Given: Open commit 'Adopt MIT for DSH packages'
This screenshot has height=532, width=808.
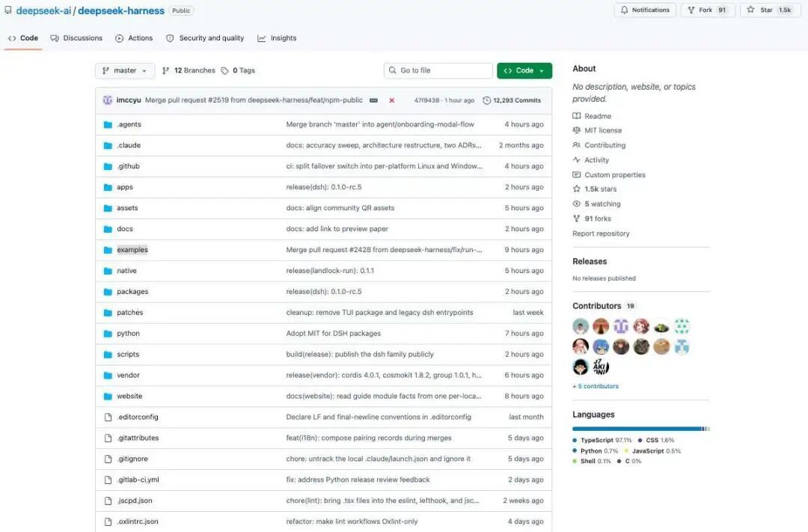Looking at the screenshot, I should [334, 334].
